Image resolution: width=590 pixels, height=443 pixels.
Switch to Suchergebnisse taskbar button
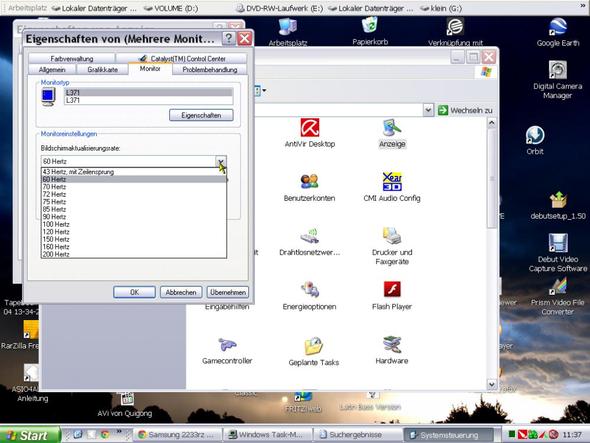(x=358, y=435)
